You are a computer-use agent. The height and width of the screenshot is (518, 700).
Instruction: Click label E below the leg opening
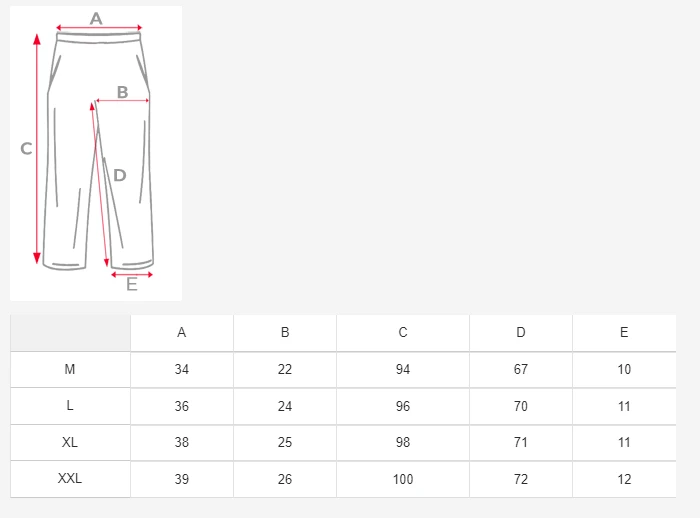click(x=132, y=284)
